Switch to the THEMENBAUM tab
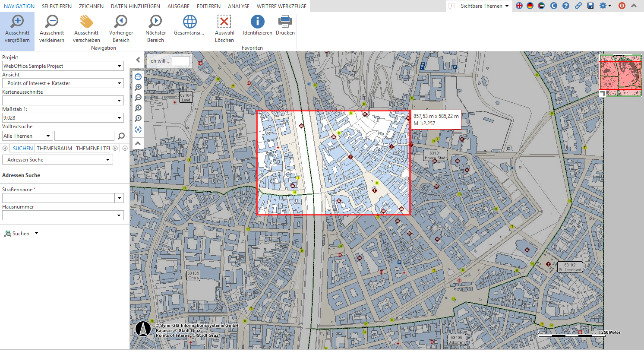 click(54, 149)
